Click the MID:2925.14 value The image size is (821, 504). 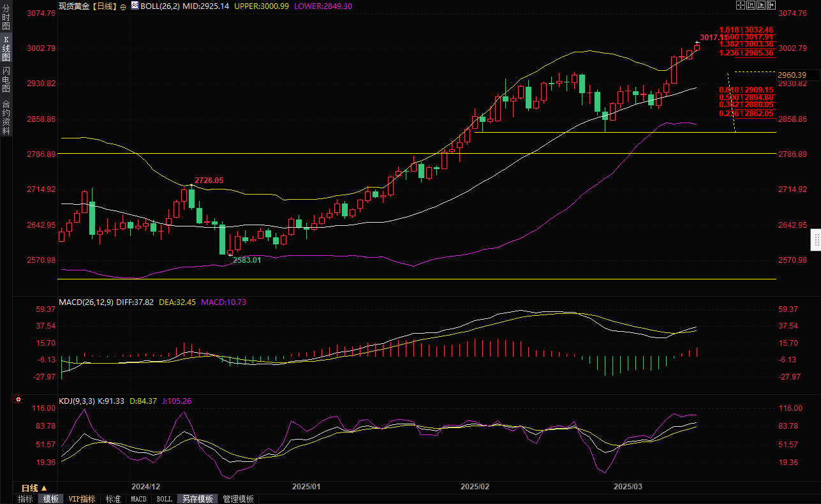point(205,6)
